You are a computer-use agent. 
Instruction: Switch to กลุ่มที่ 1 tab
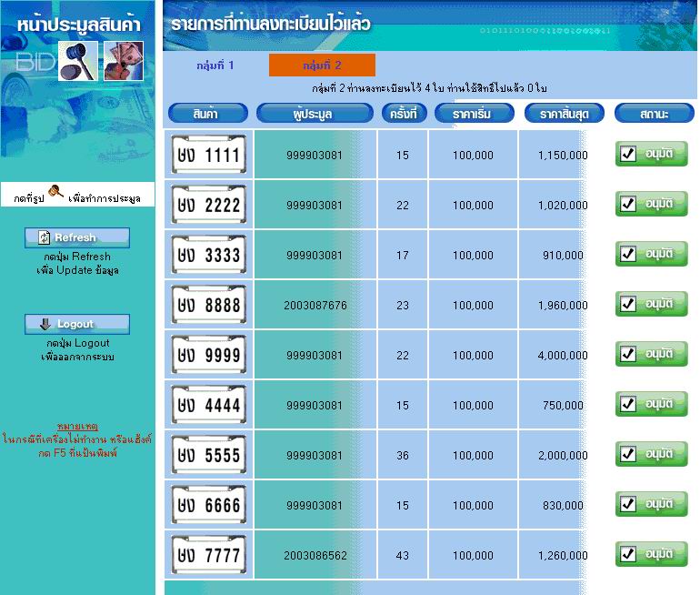point(215,66)
